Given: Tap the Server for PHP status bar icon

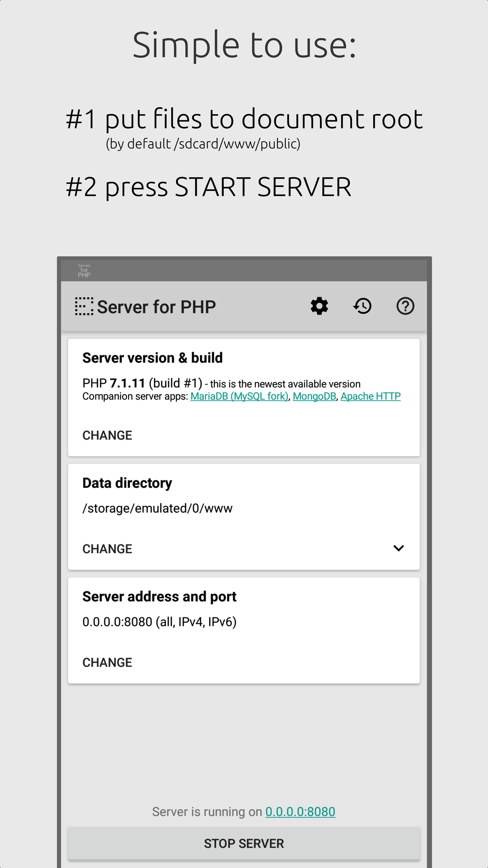Looking at the screenshot, I should click(x=84, y=271).
